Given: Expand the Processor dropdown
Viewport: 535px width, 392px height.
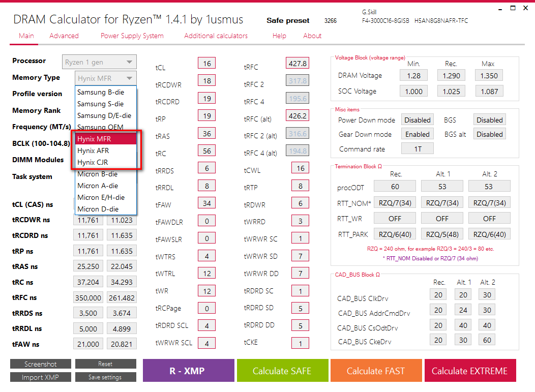Looking at the screenshot, I should tap(99, 62).
